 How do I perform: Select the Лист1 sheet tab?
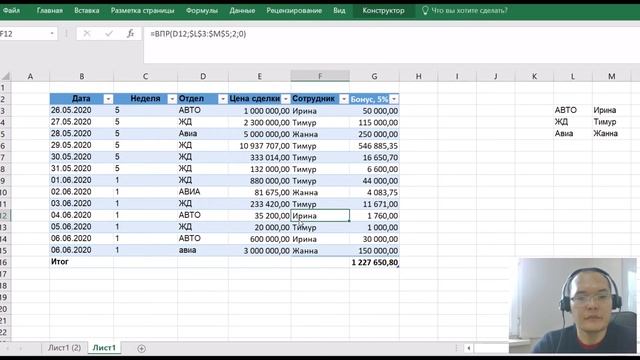(x=104, y=348)
